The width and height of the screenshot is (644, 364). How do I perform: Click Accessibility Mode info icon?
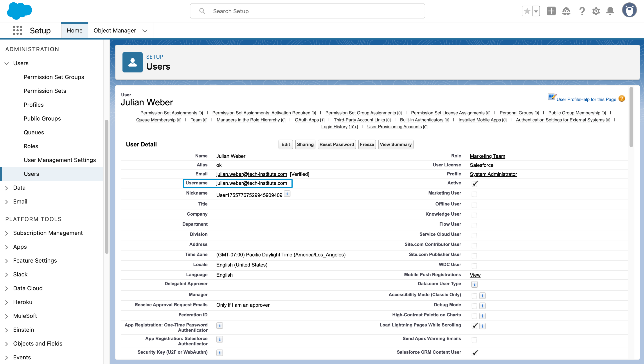coord(482,296)
